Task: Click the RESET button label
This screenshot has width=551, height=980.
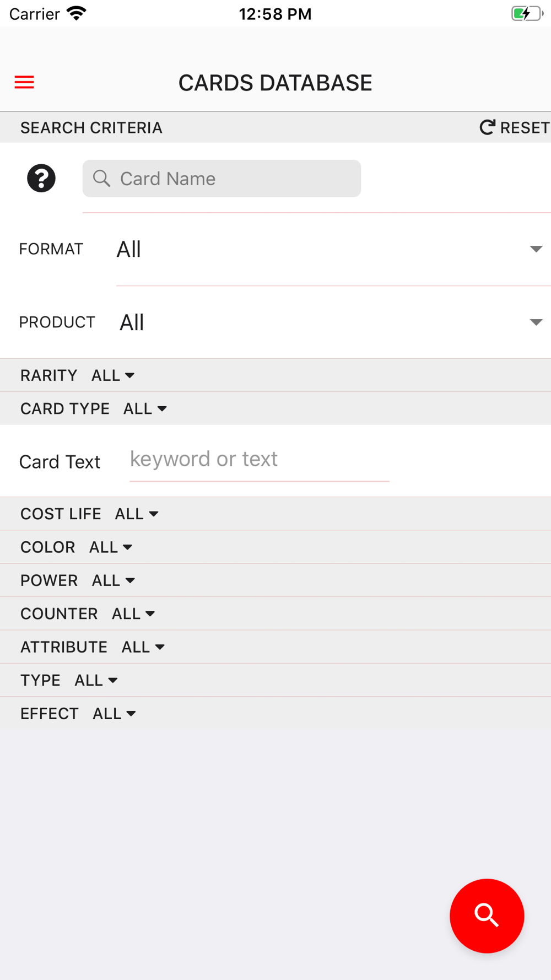Action: [524, 128]
